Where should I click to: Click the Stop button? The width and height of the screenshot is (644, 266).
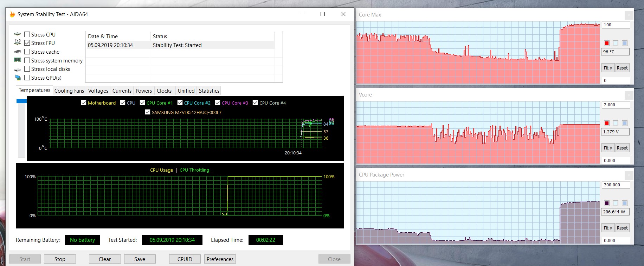pyautogui.click(x=60, y=259)
